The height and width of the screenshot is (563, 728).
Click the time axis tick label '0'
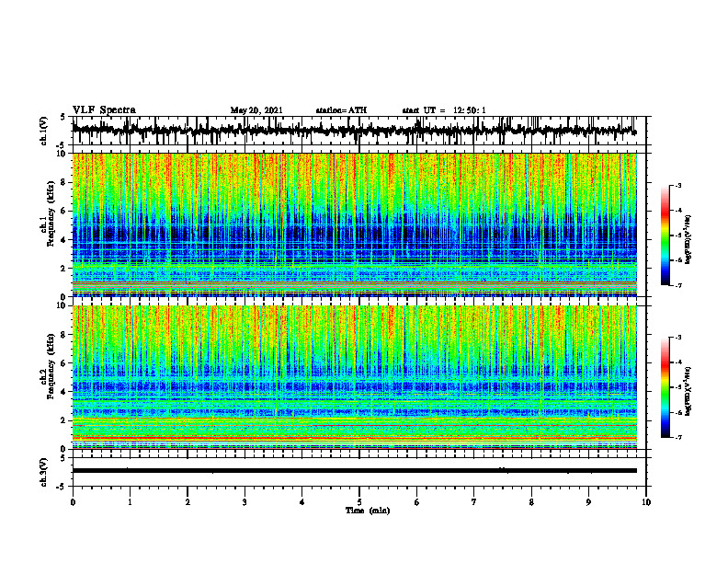(x=73, y=502)
